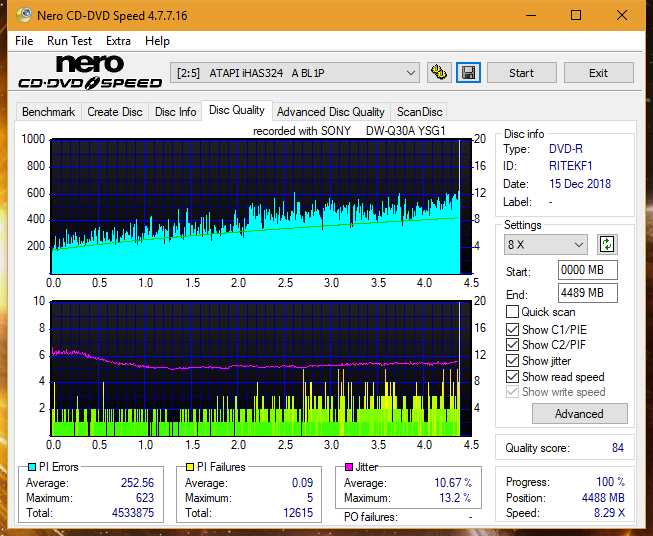
Task: Close the Nero CD-DVD Speed window
Action: [622, 15]
